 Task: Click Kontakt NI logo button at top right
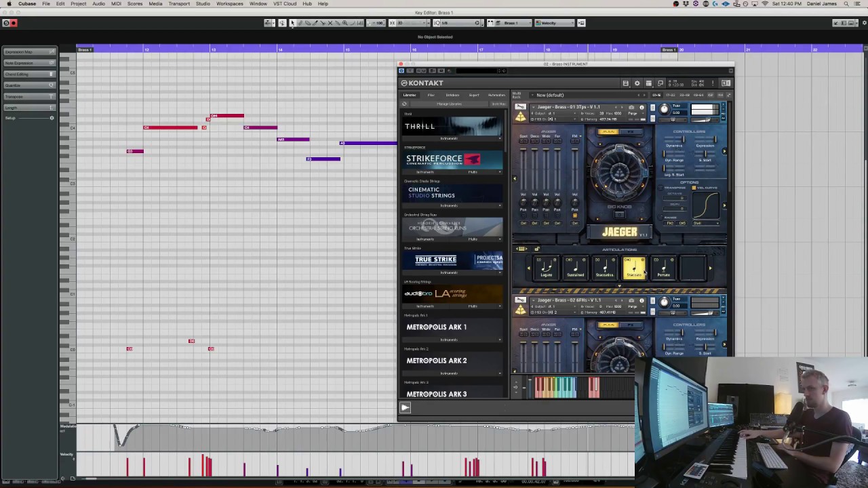click(x=726, y=83)
